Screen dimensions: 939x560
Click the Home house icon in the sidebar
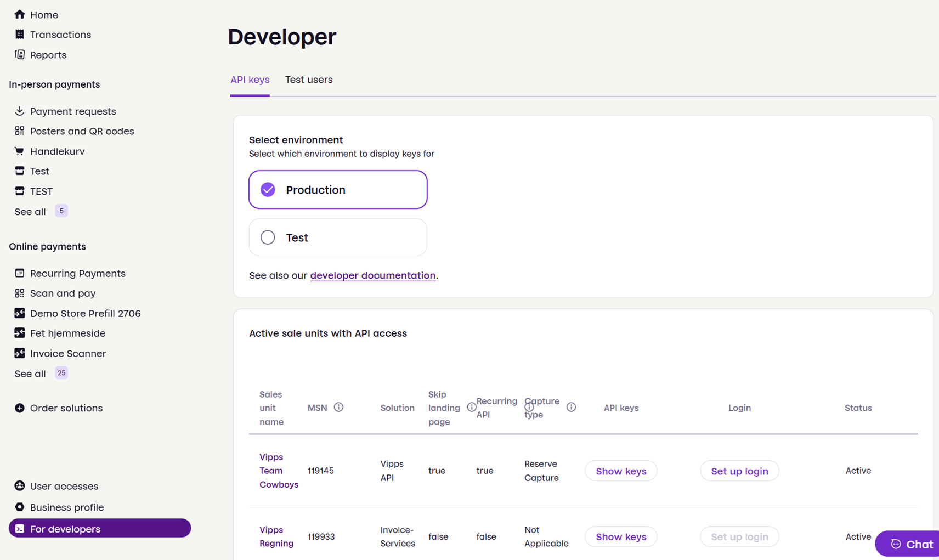click(20, 14)
